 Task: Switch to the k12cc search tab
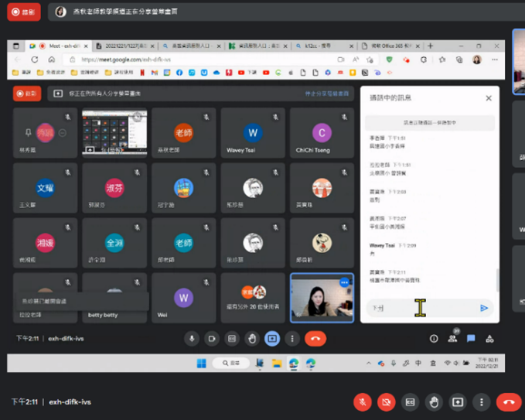pyautogui.click(x=324, y=46)
